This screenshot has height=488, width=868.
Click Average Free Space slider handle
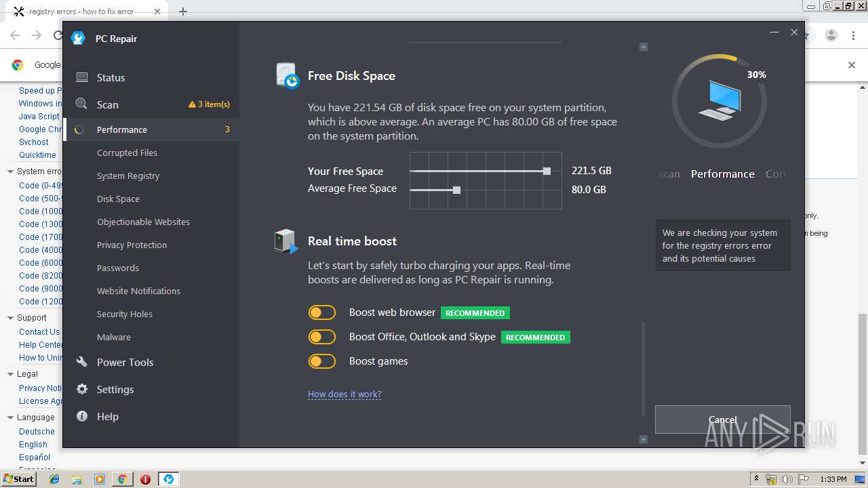456,190
